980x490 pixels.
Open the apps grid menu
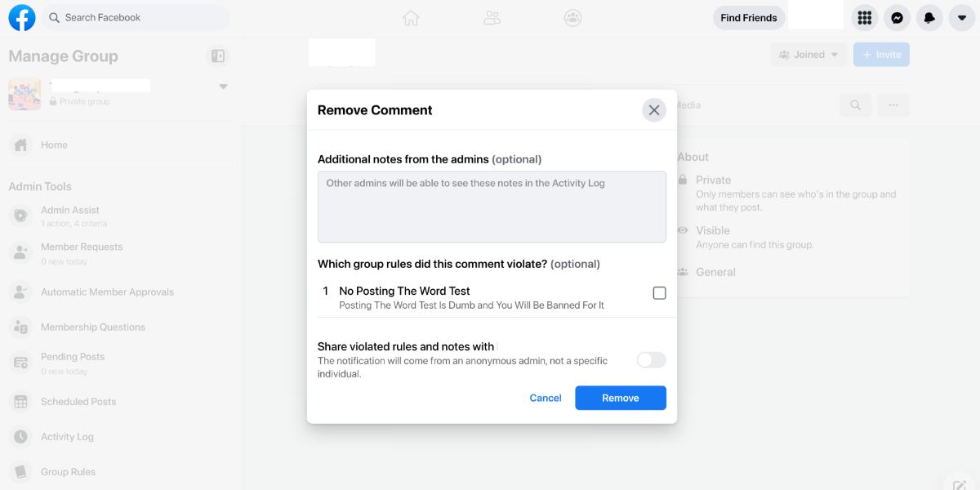point(864,17)
